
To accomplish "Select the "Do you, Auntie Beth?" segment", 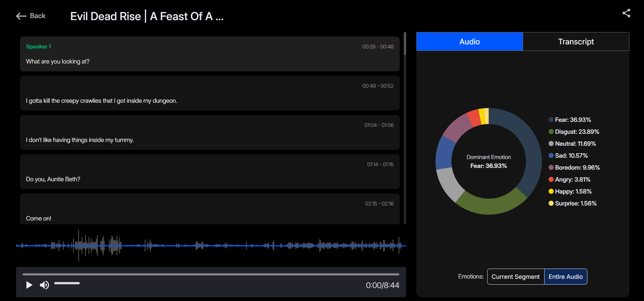I will click(x=210, y=172).
